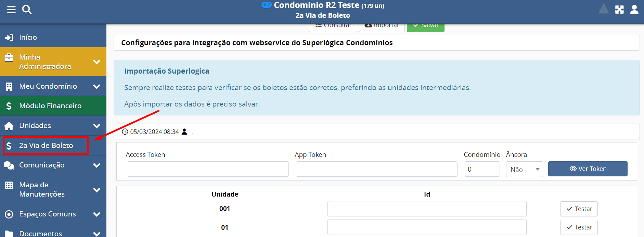Image resolution: width=644 pixels, height=237 pixels.
Task: Open the user profile icon
Action: [x=634, y=10]
